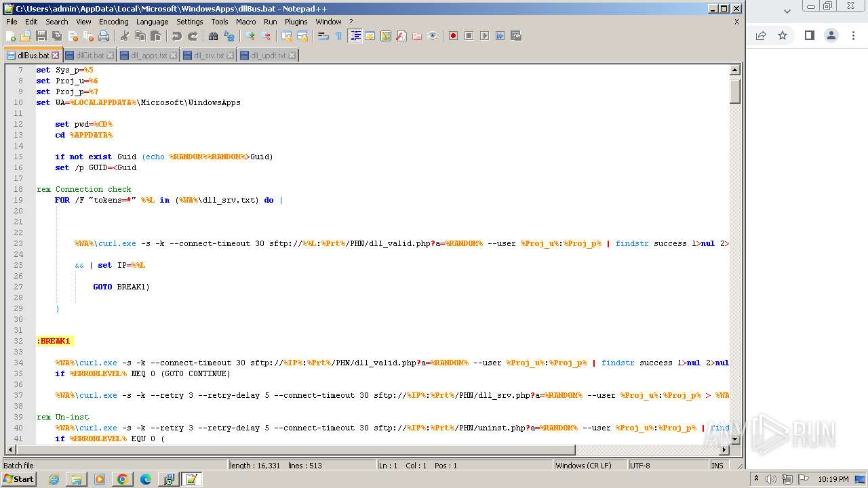This screenshot has height=488, width=868.
Task: Stop macro recording with the stop button
Action: point(469,36)
